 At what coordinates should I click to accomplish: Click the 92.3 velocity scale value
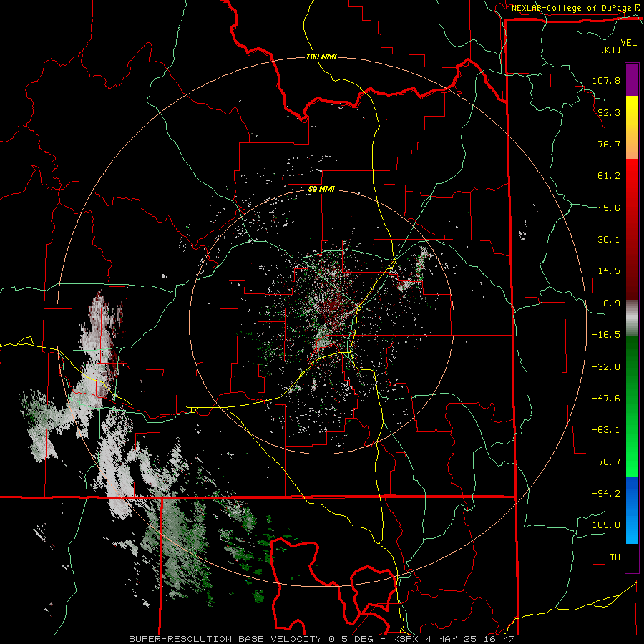[x=609, y=112]
